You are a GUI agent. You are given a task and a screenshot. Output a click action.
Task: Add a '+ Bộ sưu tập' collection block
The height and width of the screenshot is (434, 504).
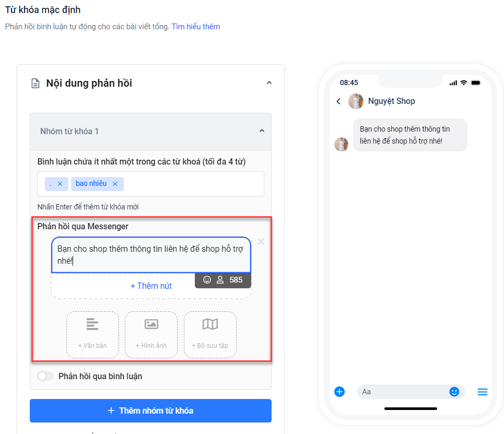point(210,335)
